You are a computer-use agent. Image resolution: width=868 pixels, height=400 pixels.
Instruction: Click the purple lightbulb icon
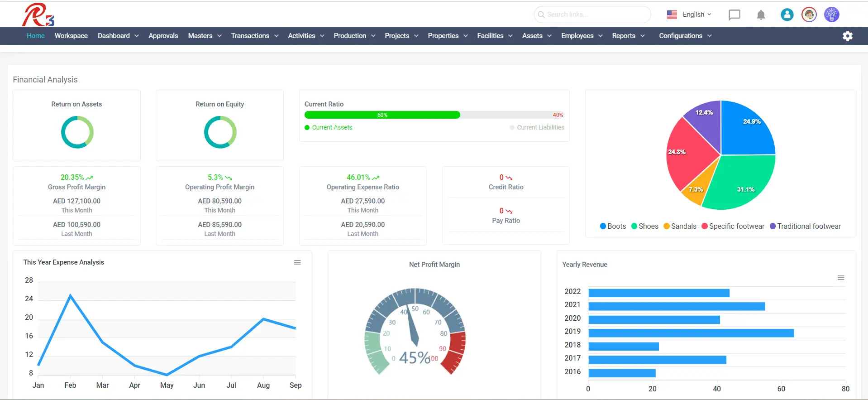click(x=831, y=14)
